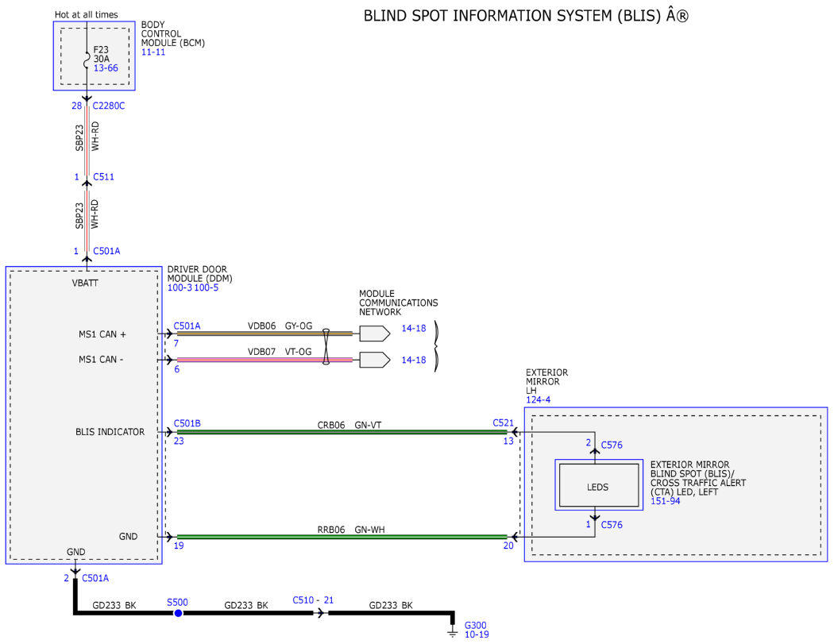
Task: Select connector label C2280C
Action: coord(109,106)
